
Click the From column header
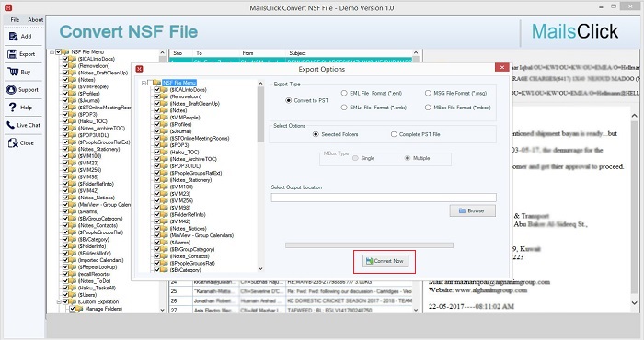pos(262,53)
